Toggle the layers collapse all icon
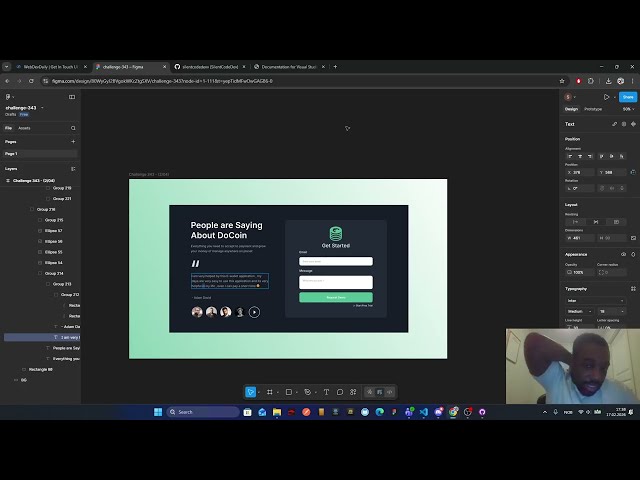Viewport: 640px width, 480px height. pos(73,169)
